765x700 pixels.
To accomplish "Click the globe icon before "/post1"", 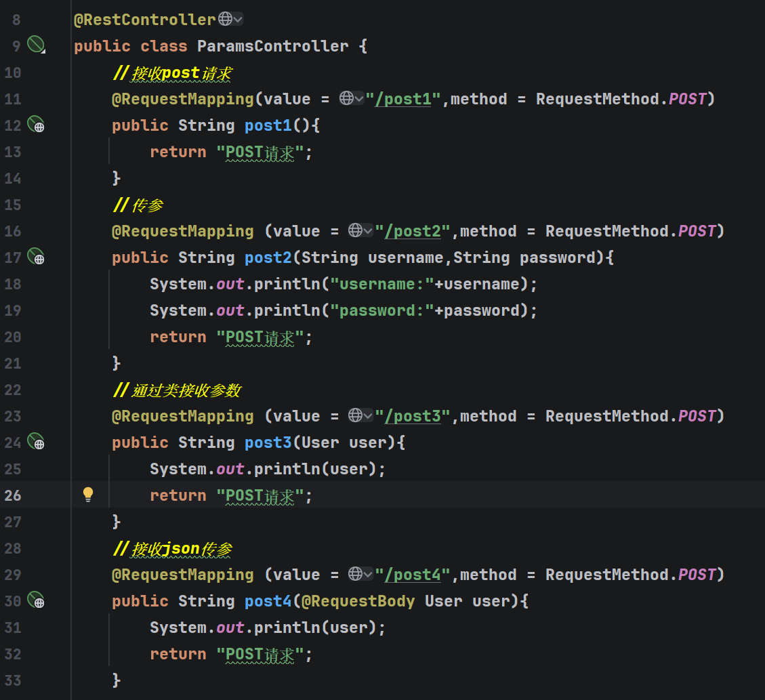I will 346,99.
